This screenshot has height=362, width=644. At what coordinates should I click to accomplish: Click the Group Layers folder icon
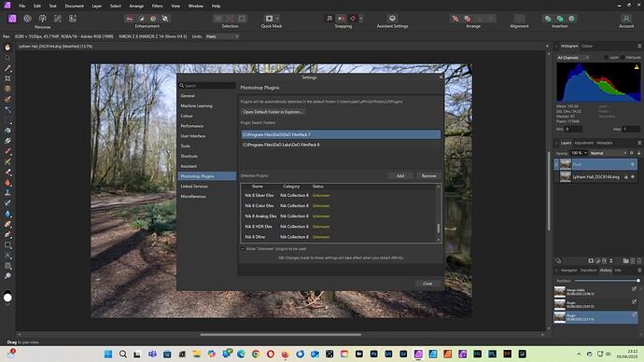(x=625, y=260)
